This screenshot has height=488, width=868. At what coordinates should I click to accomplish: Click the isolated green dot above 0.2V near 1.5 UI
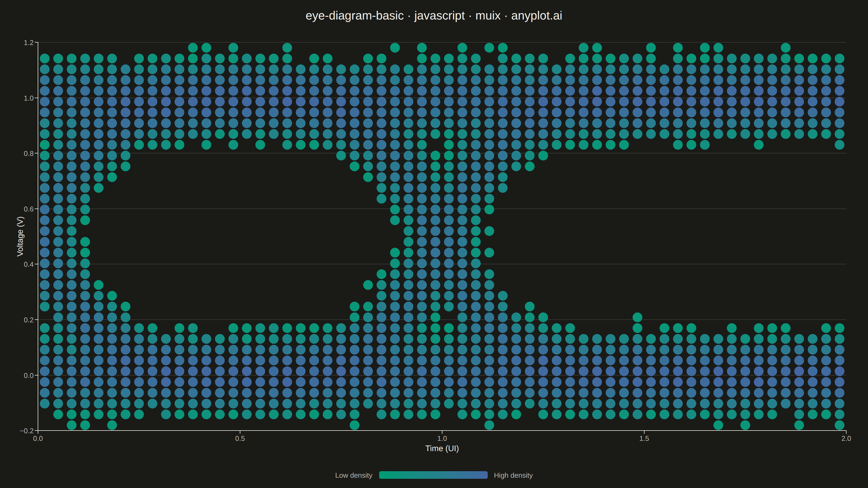[637, 317]
